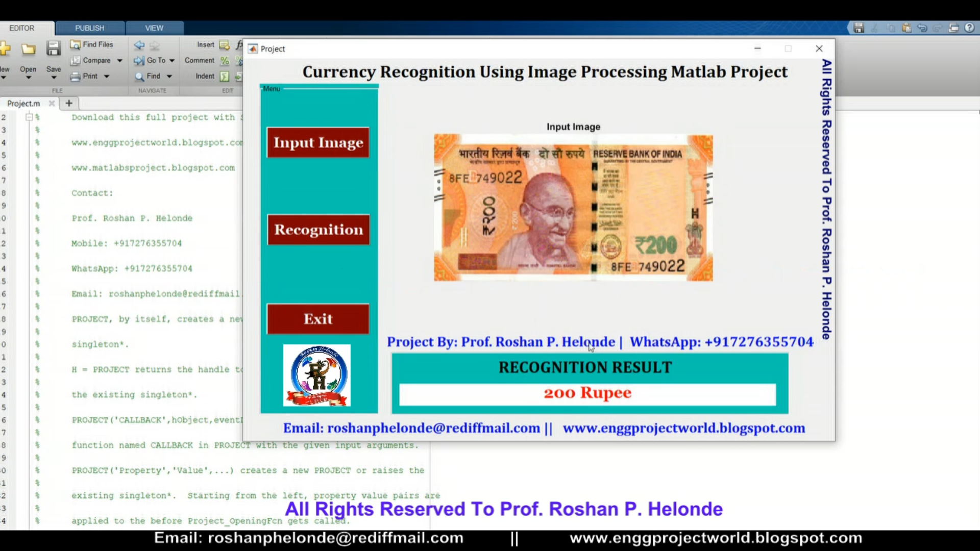The image size is (980, 551).
Task: Click the Find Files toolbar item
Action: (x=91, y=44)
